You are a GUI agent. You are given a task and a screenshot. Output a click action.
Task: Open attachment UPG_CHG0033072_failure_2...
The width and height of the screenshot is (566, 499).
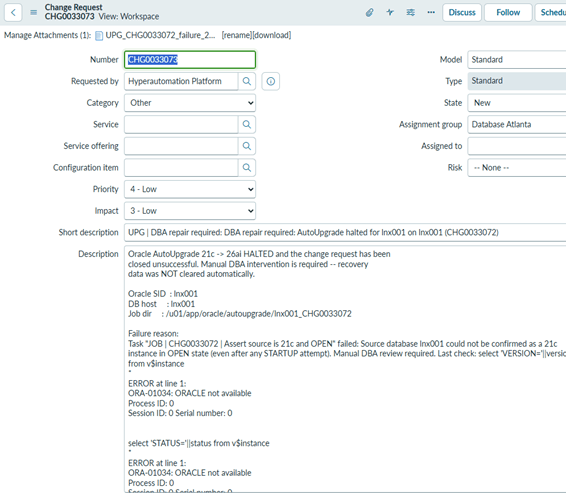[x=160, y=35]
